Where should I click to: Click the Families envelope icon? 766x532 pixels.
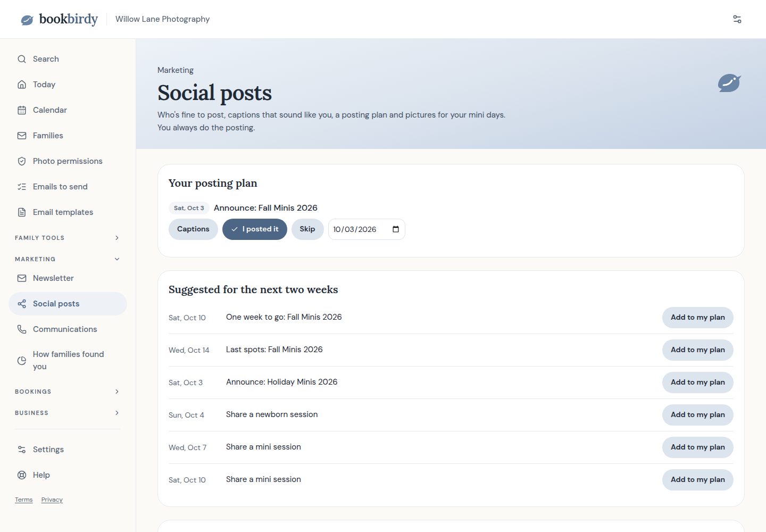[22, 136]
